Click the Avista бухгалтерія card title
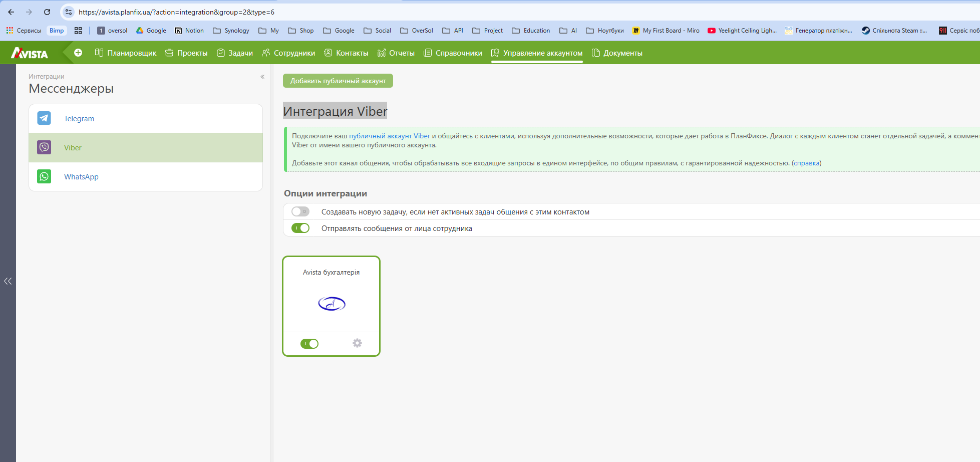Image resolution: width=980 pixels, height=462 pixels. [332, 272]
